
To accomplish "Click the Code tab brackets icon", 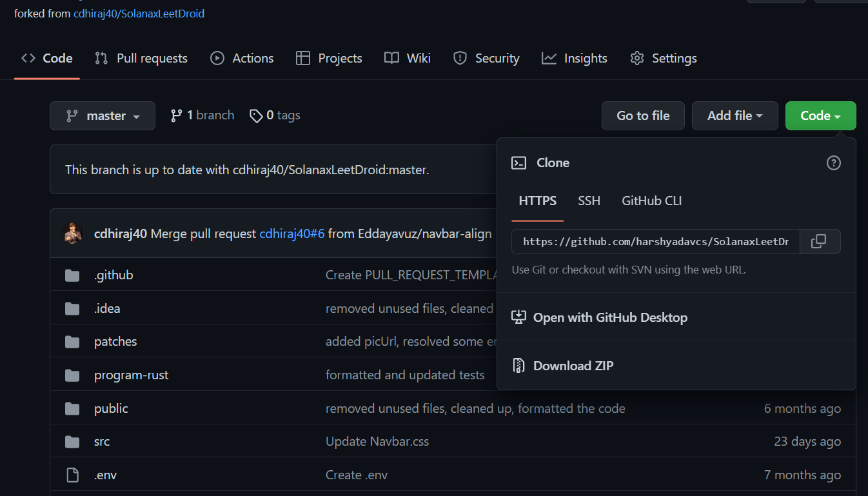I will tap(28, 58).
